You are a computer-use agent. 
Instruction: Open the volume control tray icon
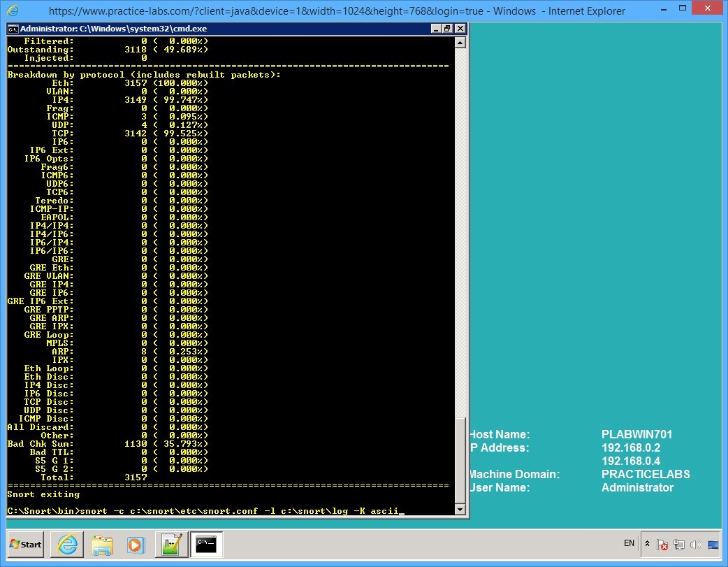coord(696,545)
